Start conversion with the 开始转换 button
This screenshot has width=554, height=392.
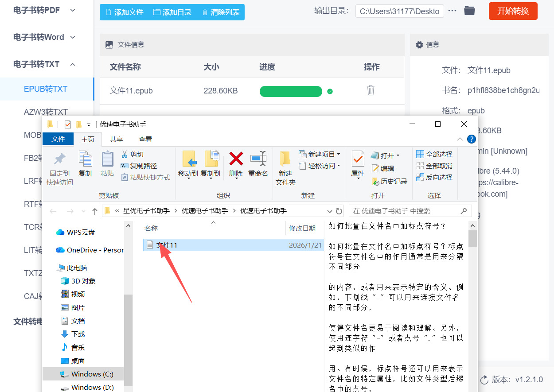point(513,11)
